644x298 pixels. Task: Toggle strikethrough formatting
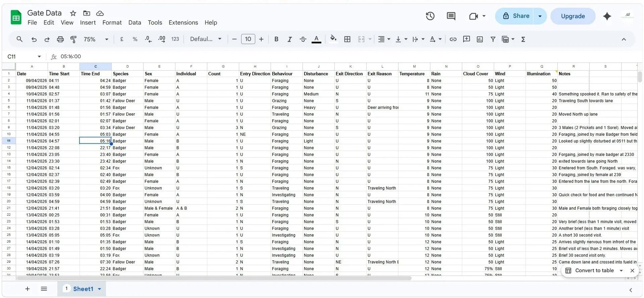click(x=303, y=39)
